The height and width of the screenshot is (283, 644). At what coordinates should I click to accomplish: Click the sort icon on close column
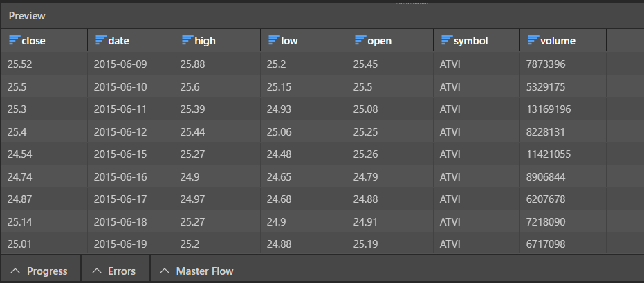click(x=14, y=40)
